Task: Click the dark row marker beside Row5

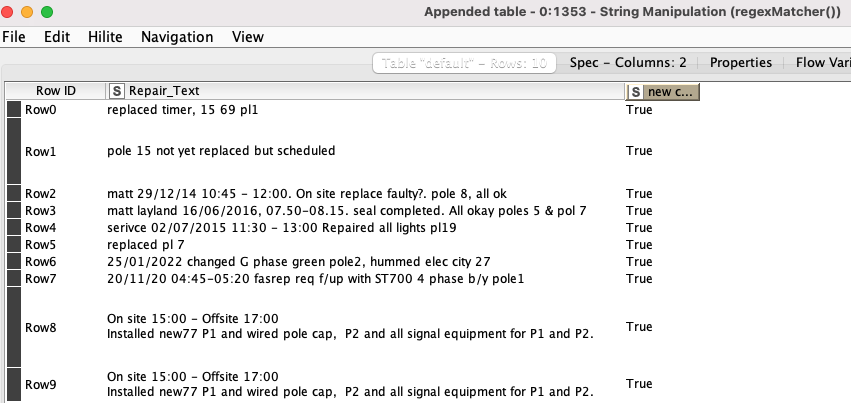Action: tap(14, 245)
